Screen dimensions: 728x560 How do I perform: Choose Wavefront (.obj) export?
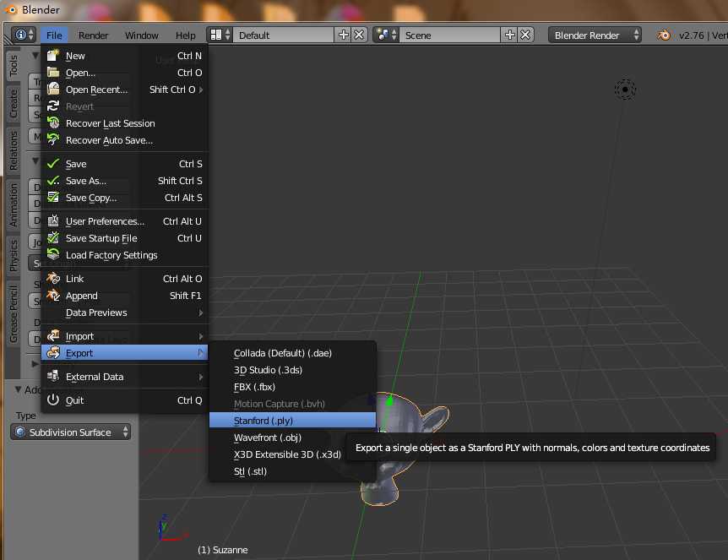(x=292, y=438)
